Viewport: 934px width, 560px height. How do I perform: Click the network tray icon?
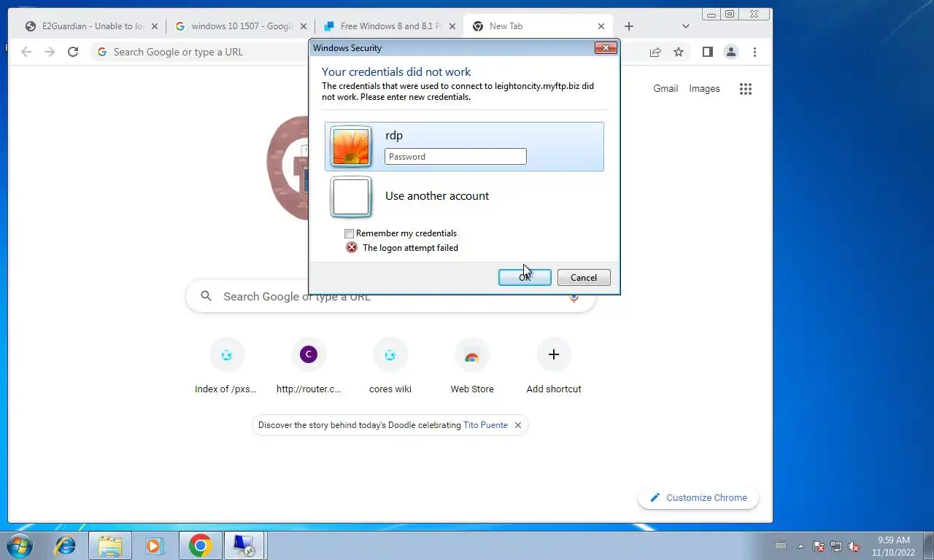tap(836, 546)
